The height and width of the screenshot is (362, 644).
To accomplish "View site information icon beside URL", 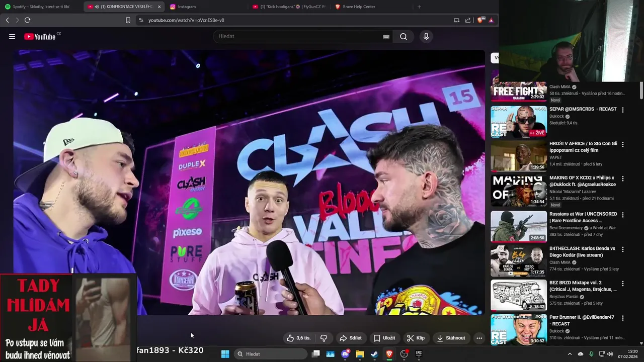I will [x=141, y=20].
